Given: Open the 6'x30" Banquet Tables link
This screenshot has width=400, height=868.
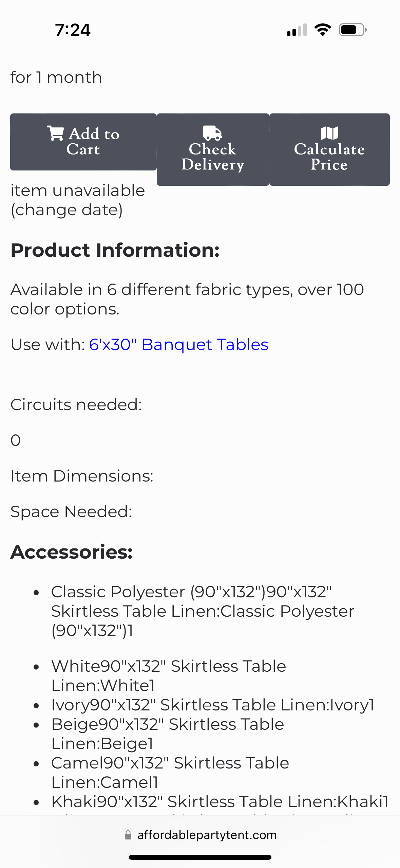Looking at the screenshot, I should click(x=178, y=345).
